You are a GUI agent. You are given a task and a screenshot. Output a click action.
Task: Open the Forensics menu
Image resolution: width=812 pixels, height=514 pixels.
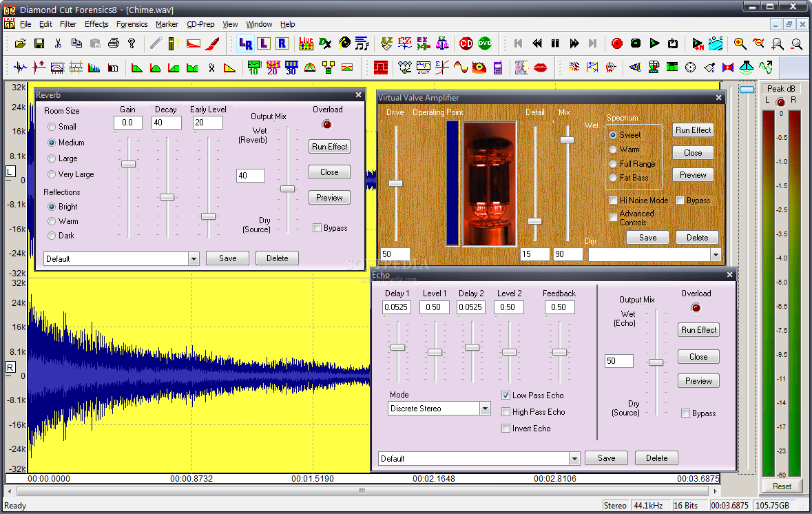[132, 24]
